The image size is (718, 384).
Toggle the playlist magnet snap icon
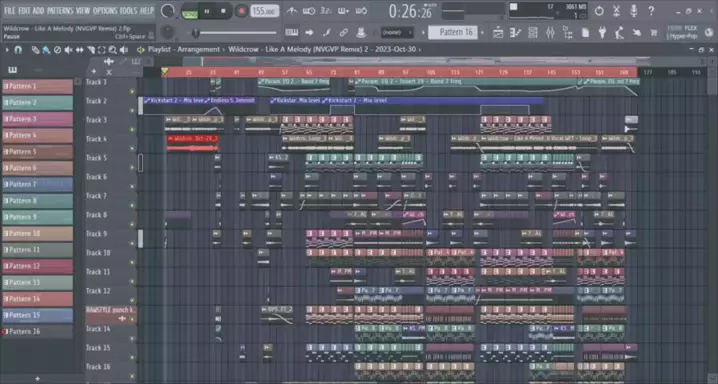click(18, 49)
